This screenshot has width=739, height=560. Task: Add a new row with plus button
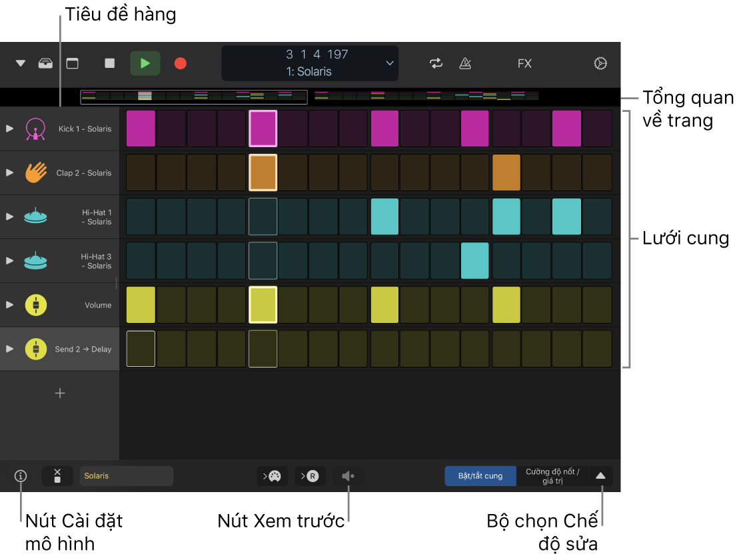coord(60,394)
